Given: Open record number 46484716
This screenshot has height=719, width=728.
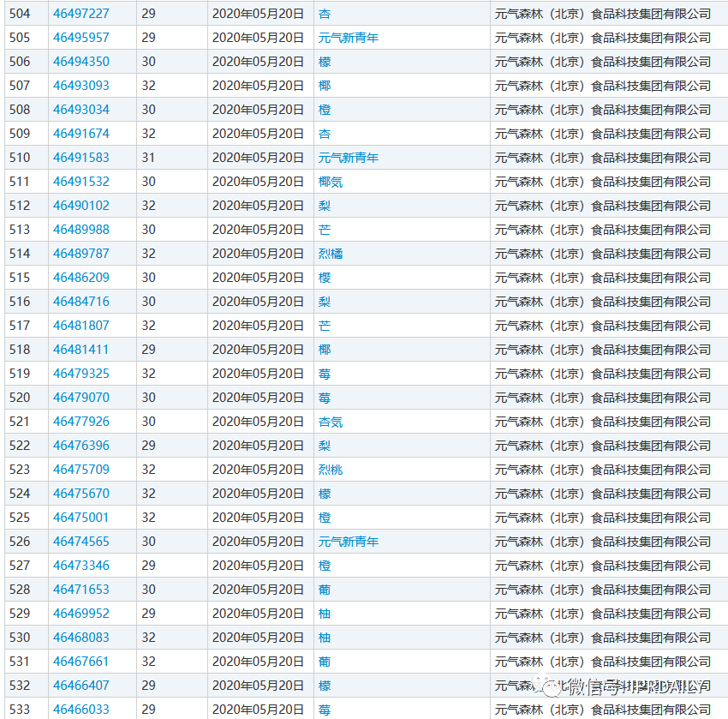Looking at the screenshot, I should 81,302.
